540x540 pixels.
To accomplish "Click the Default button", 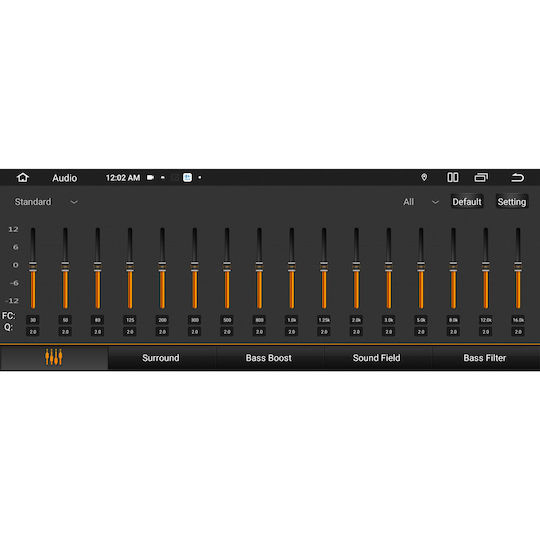I will tap(467, 202).
